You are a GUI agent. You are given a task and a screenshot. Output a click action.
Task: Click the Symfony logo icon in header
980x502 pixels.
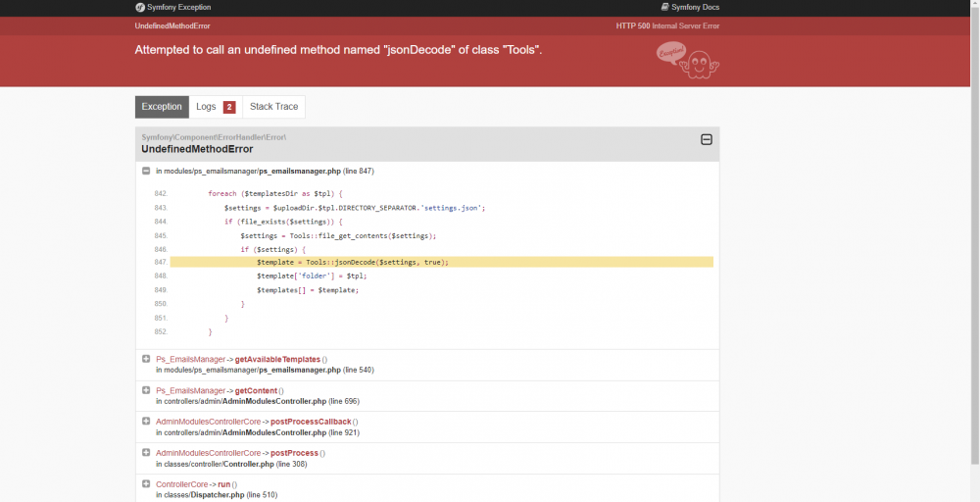coord(140,8)
